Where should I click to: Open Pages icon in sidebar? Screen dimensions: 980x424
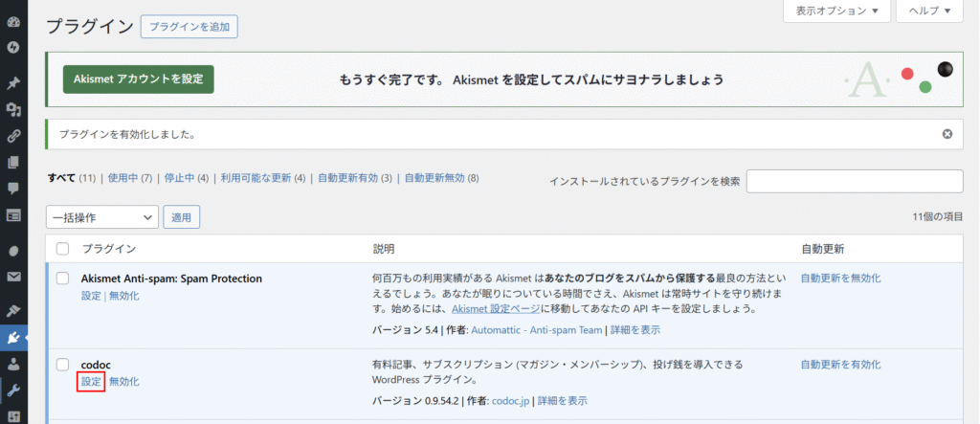click(x=13, y=162)
